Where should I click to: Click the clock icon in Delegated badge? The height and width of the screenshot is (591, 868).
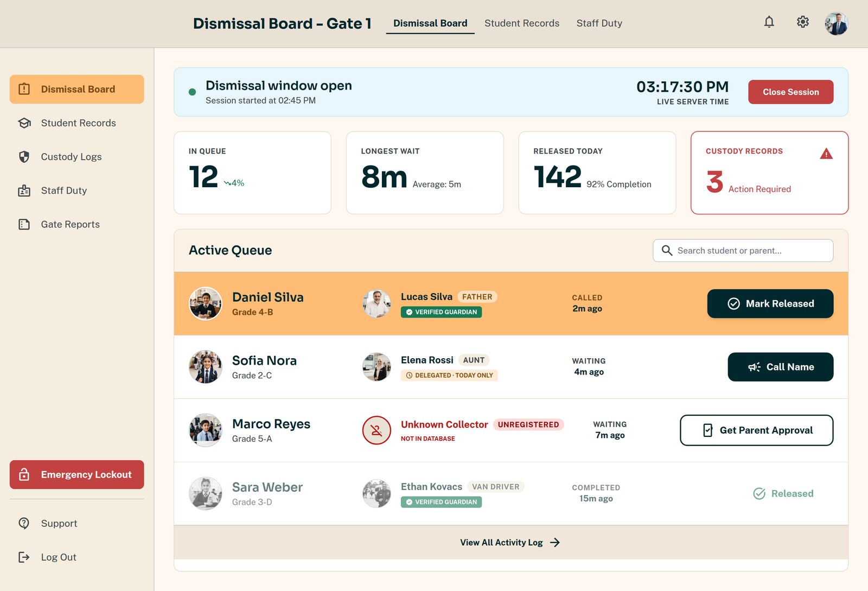pos(409,376)
